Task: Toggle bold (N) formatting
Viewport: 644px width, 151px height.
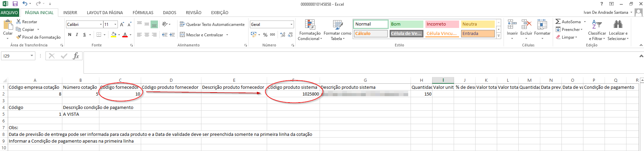Action: click(70, 35)
